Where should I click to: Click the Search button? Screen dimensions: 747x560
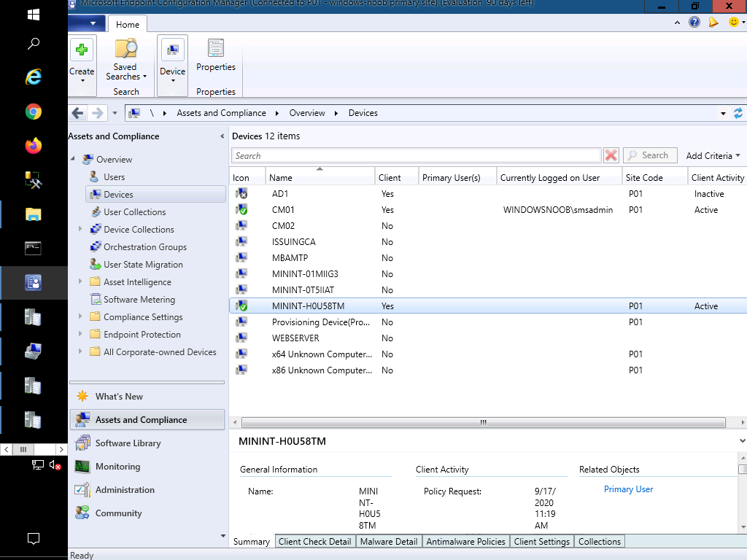(650, 155)
